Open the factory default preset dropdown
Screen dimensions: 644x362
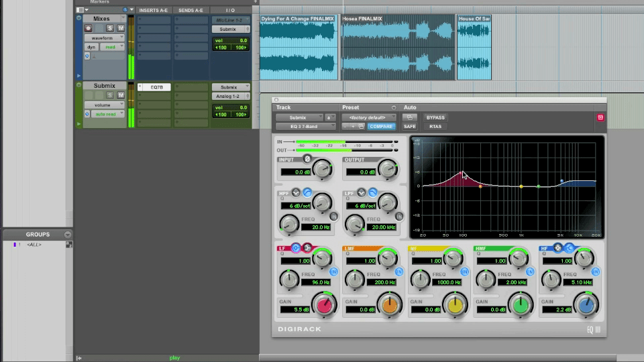(x=369, y=117)
